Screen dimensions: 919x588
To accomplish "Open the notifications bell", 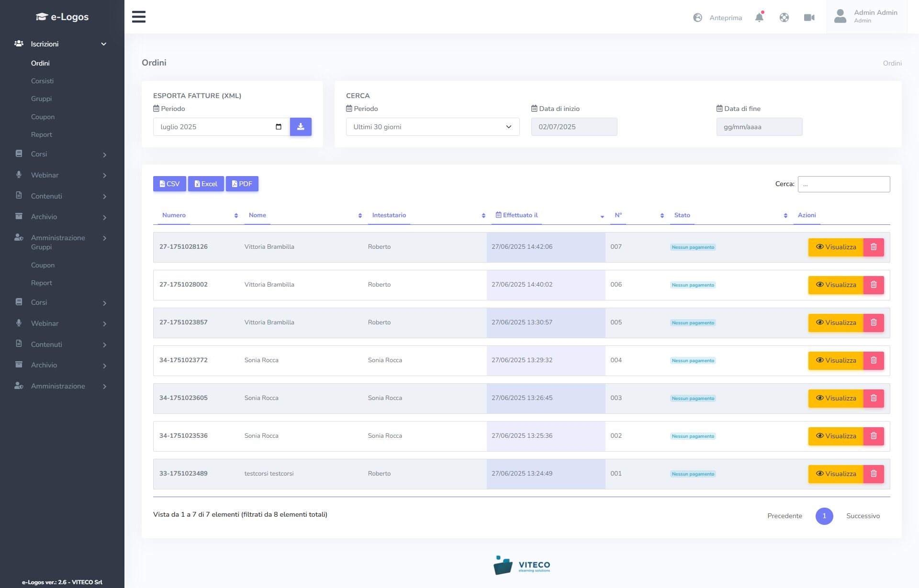I will pyautogui.click(x=759, y=18).
